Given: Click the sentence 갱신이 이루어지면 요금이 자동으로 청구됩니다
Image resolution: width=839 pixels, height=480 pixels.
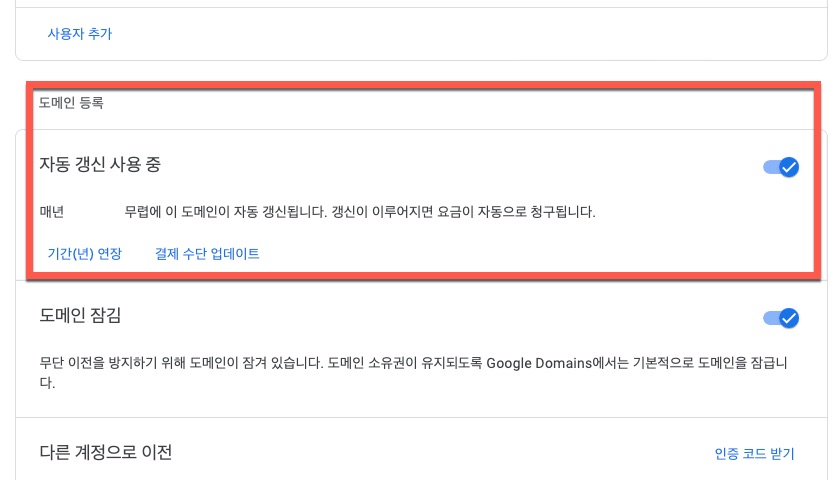Looking at the screenshot, I should (463, 212).
